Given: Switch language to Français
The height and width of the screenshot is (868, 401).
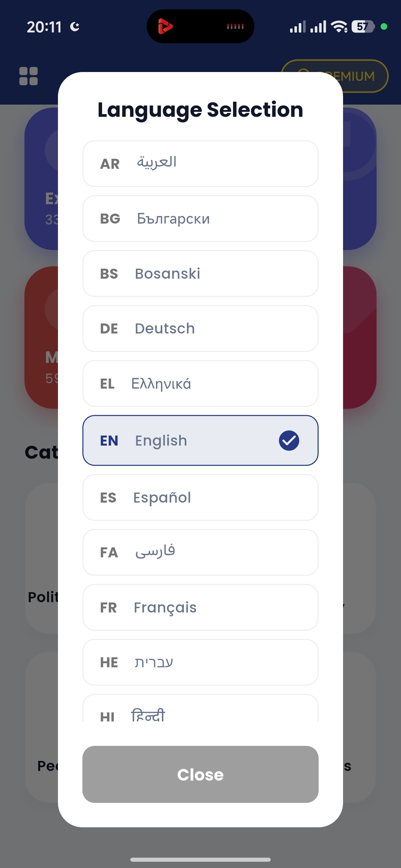Looking at the screenshot, I should (200, 607).
